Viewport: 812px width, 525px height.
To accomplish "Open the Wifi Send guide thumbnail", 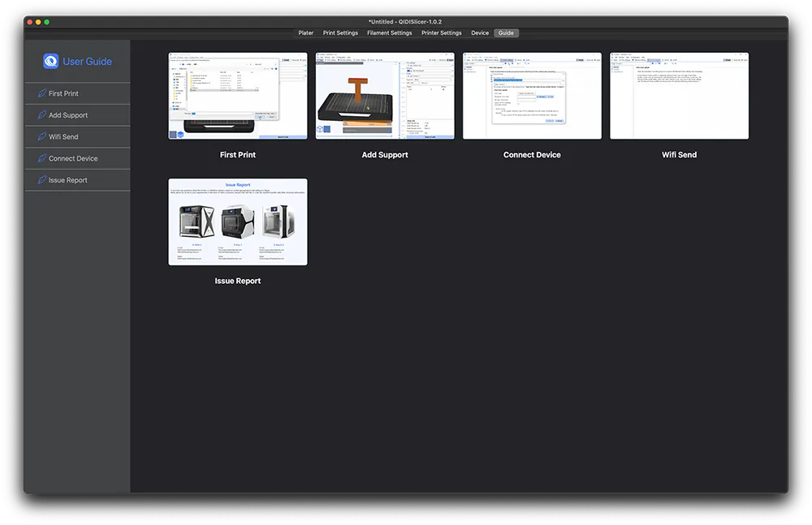I will [x=679, y=96].
